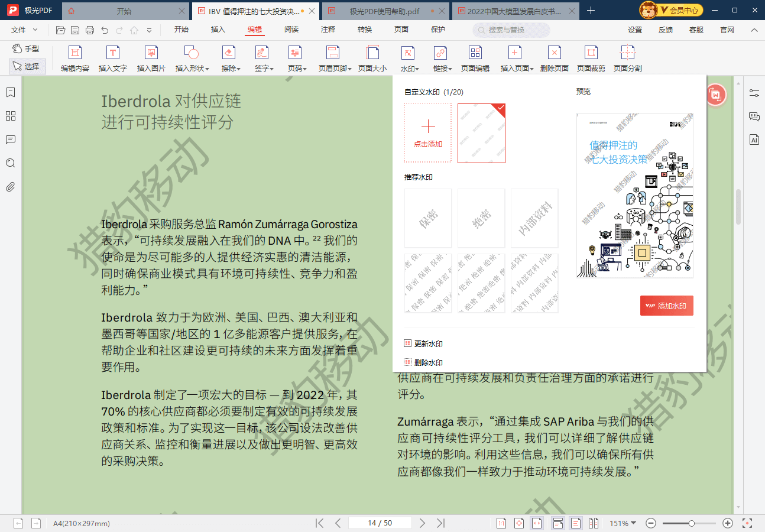Zoom out with the minus button
This screenshot has height=532, width=765.
coord(651,523)
